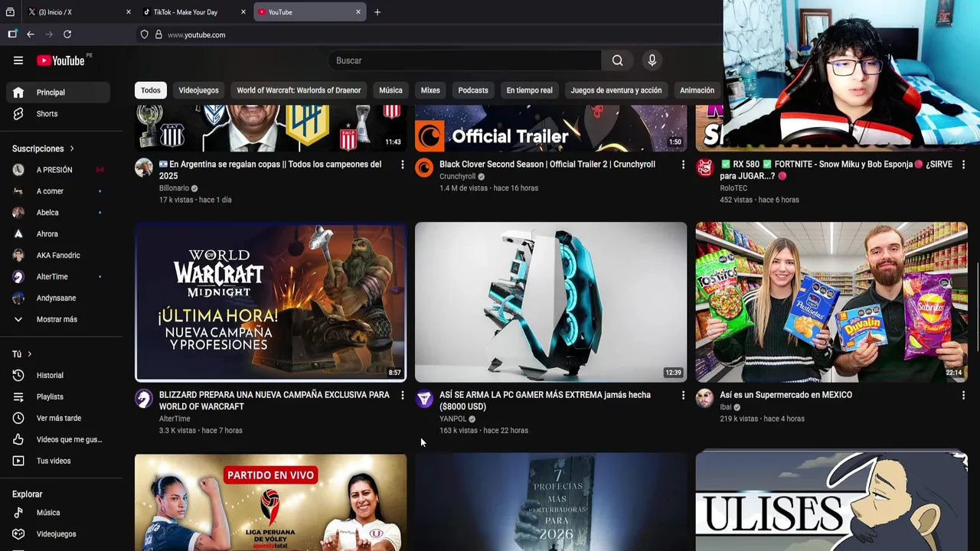Go to Principal in sidebar
This screenshot has width=980, height=551.
point(58,93)
